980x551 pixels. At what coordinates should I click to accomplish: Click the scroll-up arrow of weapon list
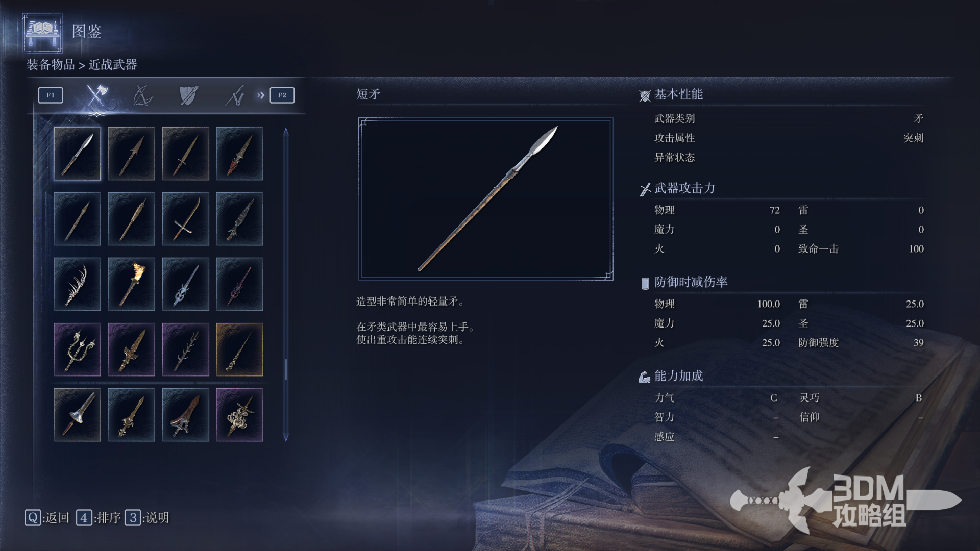286,132
